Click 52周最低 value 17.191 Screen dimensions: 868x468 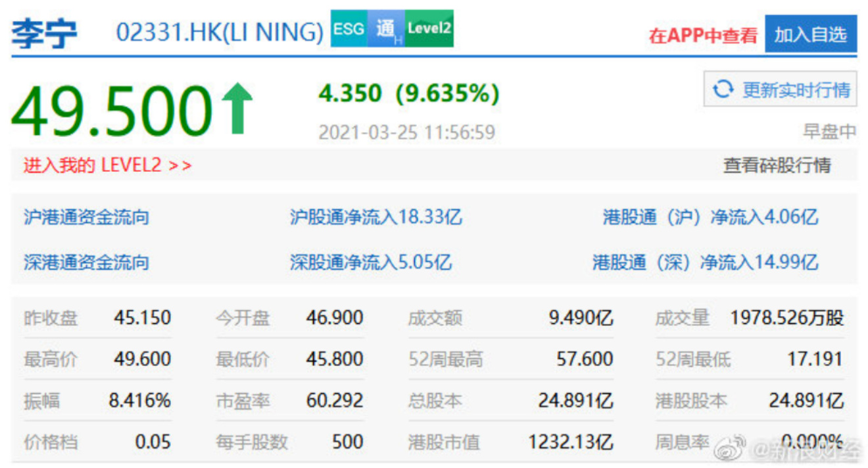point(815,359)
